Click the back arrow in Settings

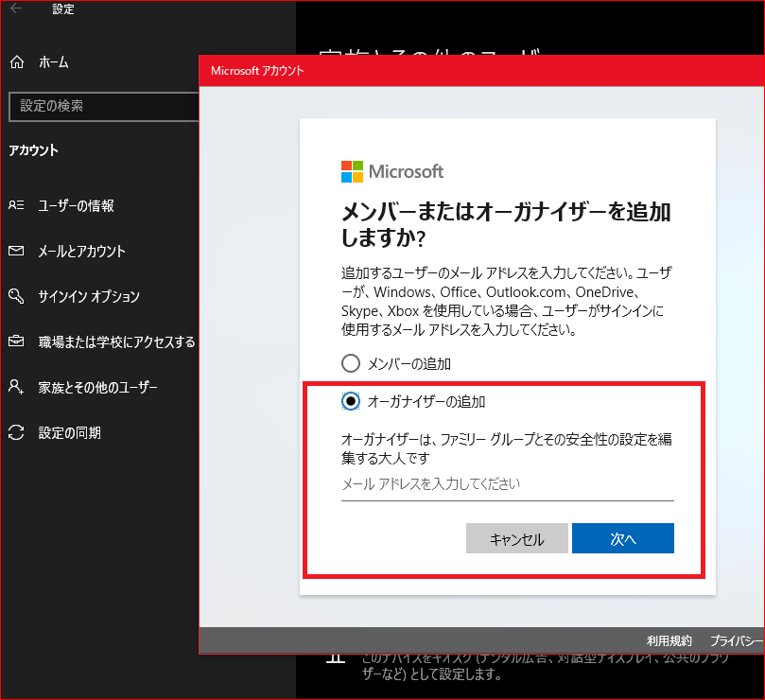(15, 9)
